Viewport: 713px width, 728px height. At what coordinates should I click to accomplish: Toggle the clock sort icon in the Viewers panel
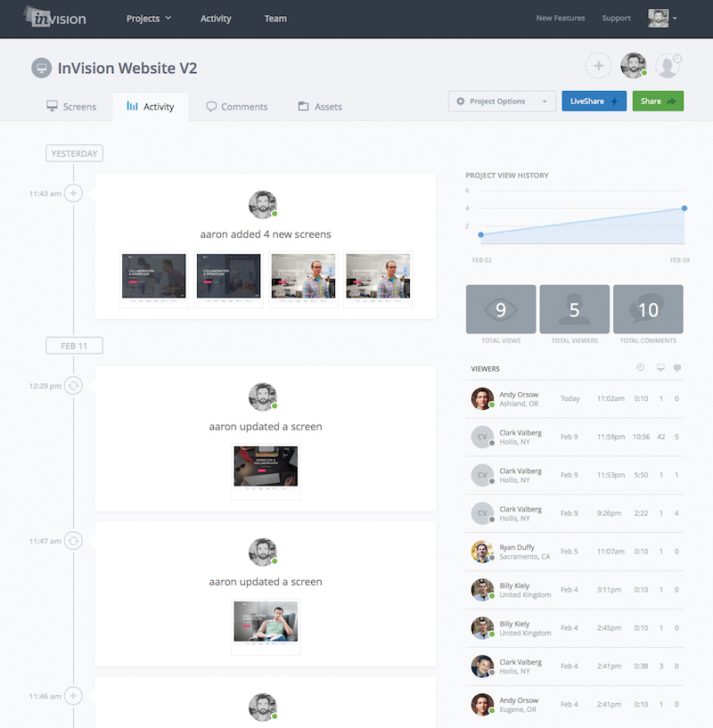point(640,367)
